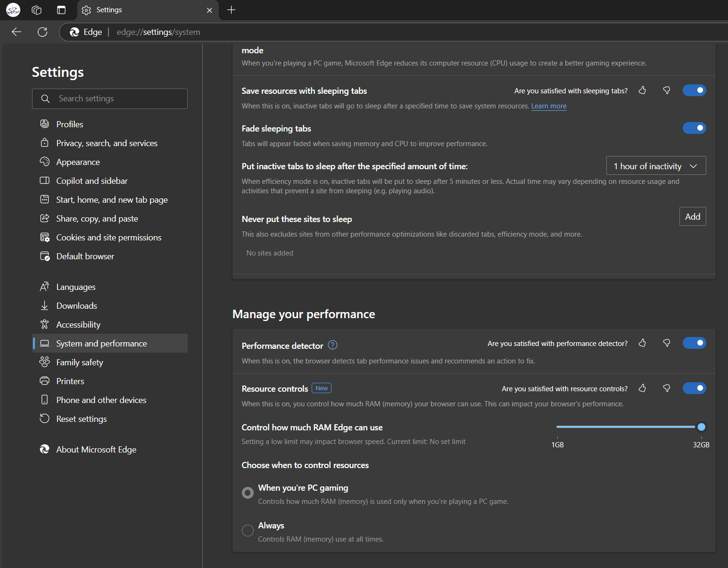Toggle the tab actions menu icon
Viewport: 728px width, 568px height.
[x=61, y=10]
